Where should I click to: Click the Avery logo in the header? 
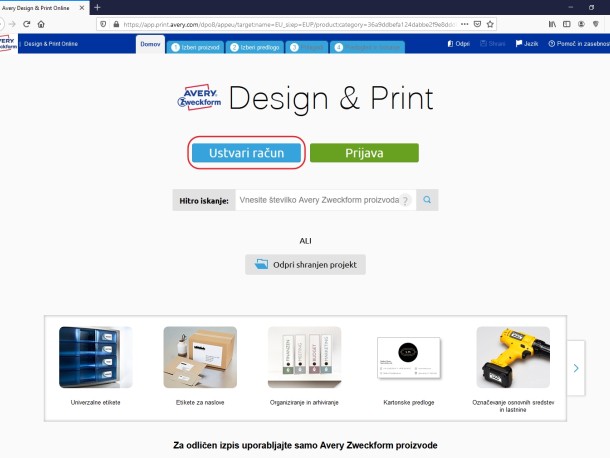coord(8,43)
